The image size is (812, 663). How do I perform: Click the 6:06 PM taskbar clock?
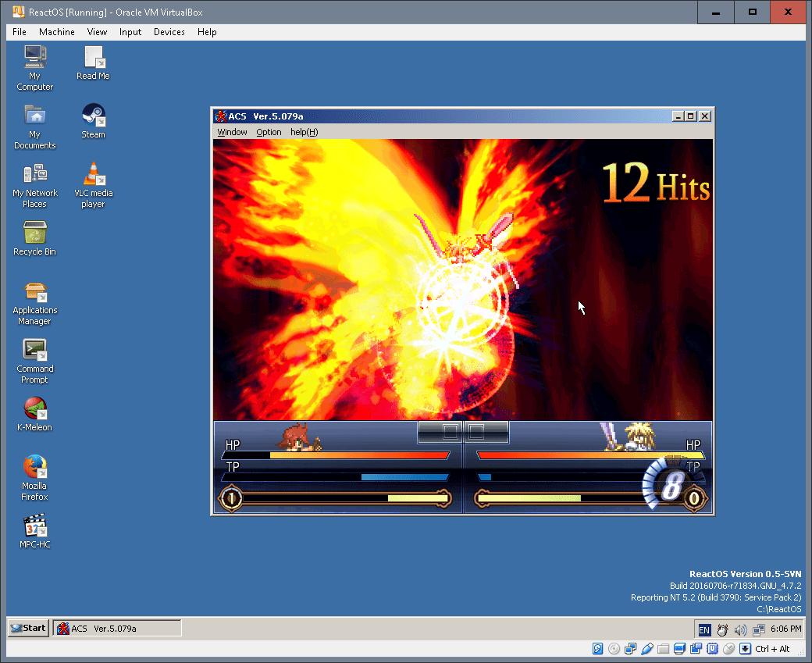[x=785, y=629]
